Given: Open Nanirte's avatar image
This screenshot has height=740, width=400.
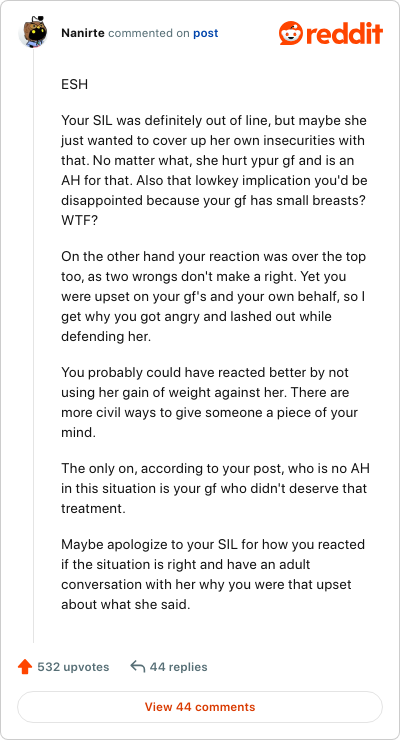Looking at the screenshot, I should point(33,32).
